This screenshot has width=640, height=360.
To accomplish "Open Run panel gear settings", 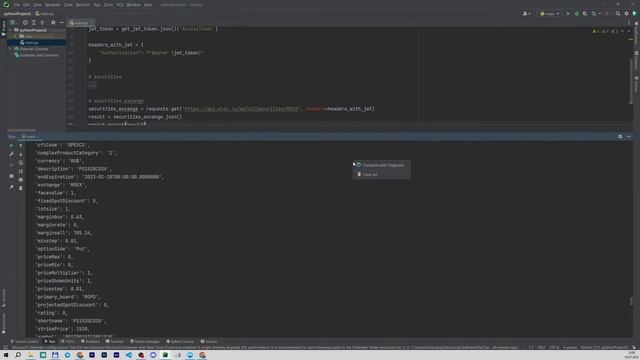I will (620, 137).
